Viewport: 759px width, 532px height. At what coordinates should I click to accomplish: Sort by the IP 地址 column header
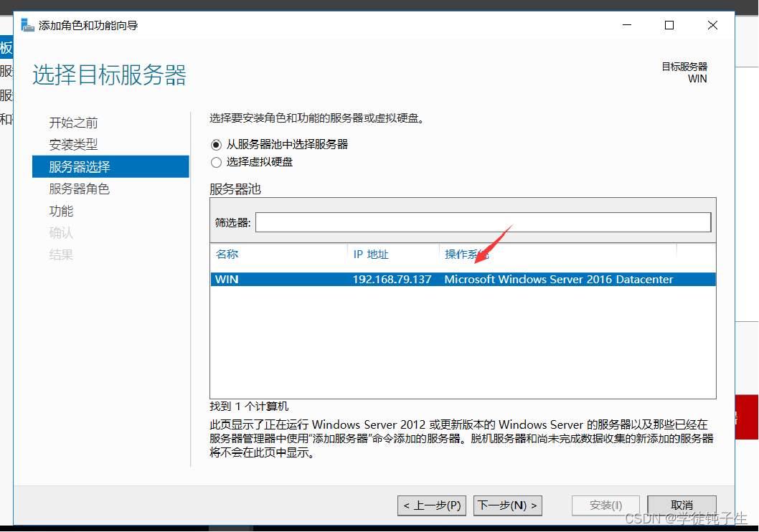point(371,255)
